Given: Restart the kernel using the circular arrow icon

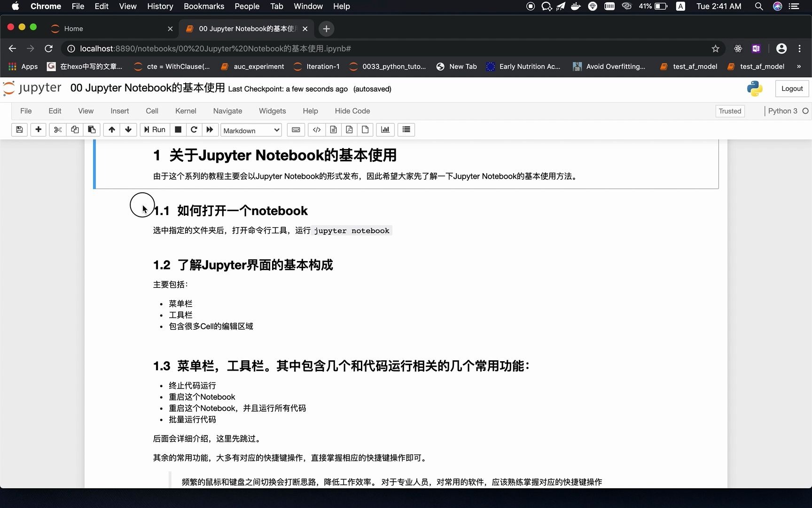Looking at the screenshot, I should [x=194, y=130].
